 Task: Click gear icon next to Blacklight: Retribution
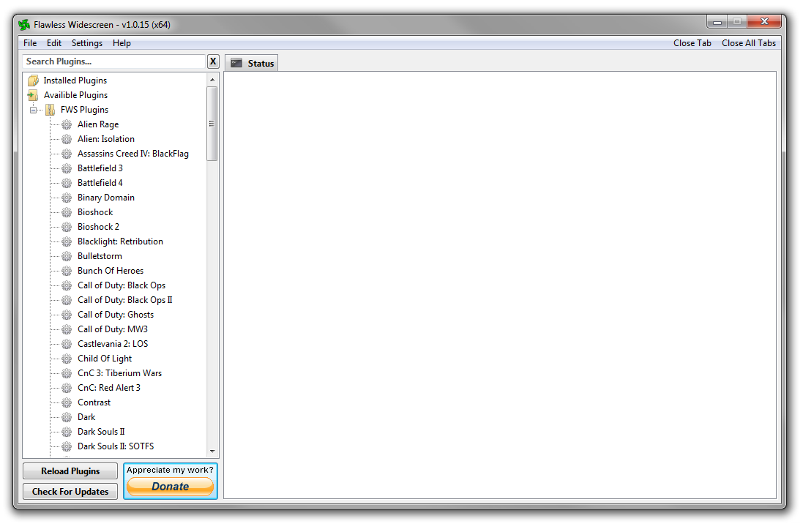[x=67, y=241]
